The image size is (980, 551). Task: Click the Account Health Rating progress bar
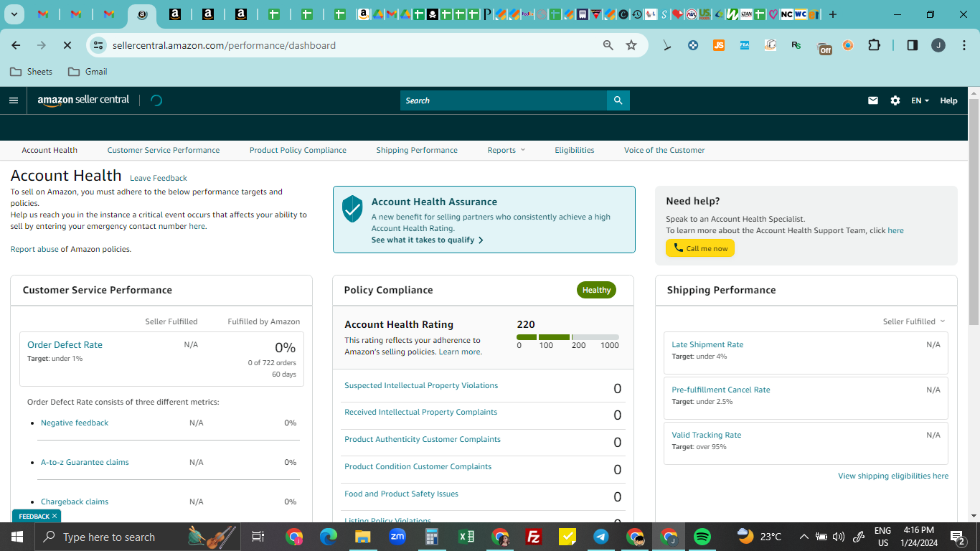(x=567, y=336)
